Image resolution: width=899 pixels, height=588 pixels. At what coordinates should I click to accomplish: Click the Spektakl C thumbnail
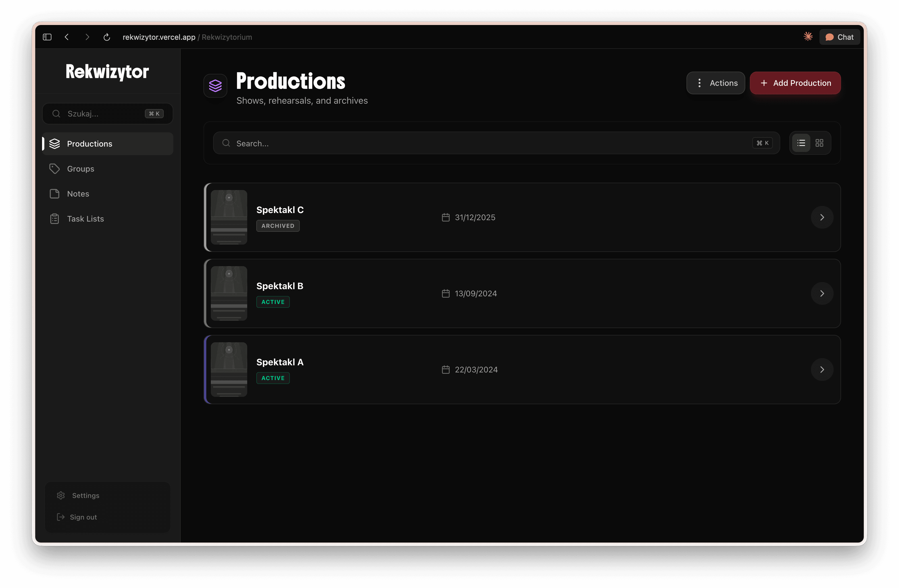(229, 218)
